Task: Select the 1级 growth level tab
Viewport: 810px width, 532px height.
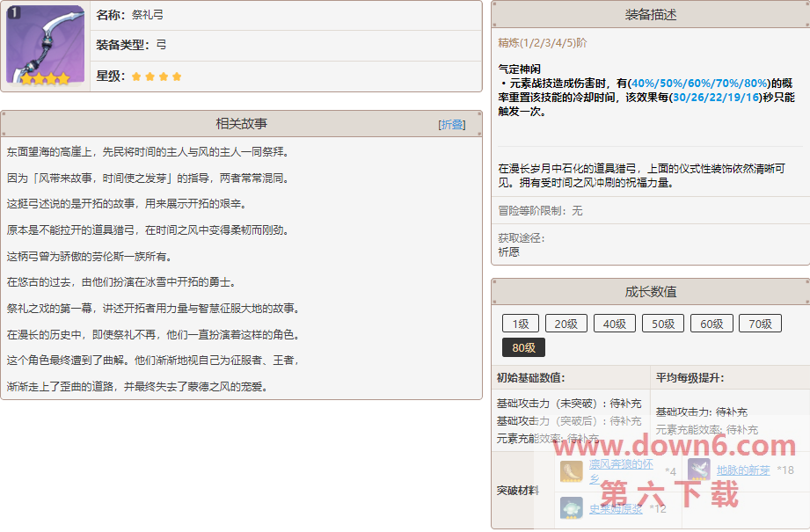Action: coord(521,324)
